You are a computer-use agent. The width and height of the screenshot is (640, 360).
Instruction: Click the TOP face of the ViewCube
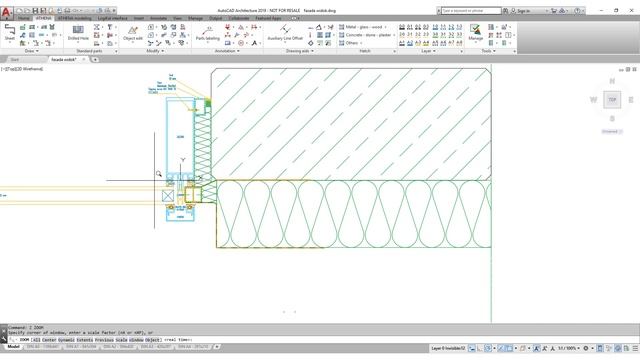coord(612,100)
